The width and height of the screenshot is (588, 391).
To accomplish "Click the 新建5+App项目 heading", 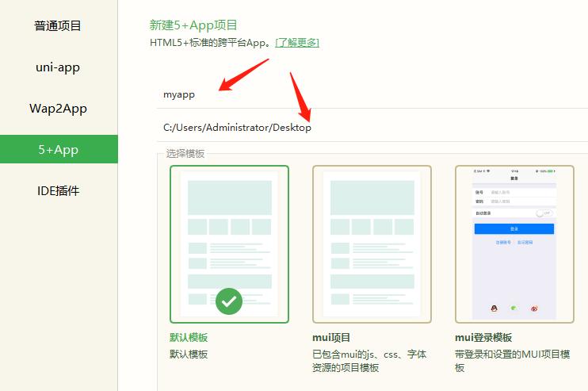I will 193,25.
